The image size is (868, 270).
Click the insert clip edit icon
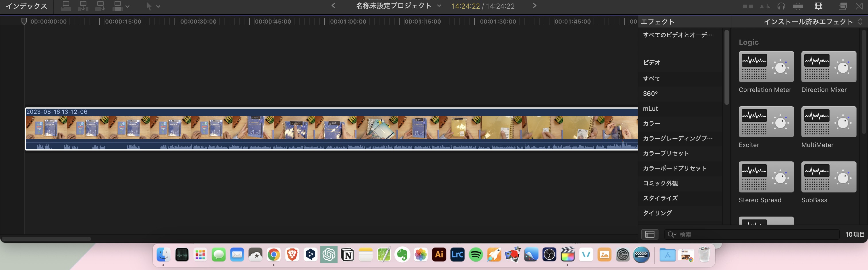coord(83,6)
